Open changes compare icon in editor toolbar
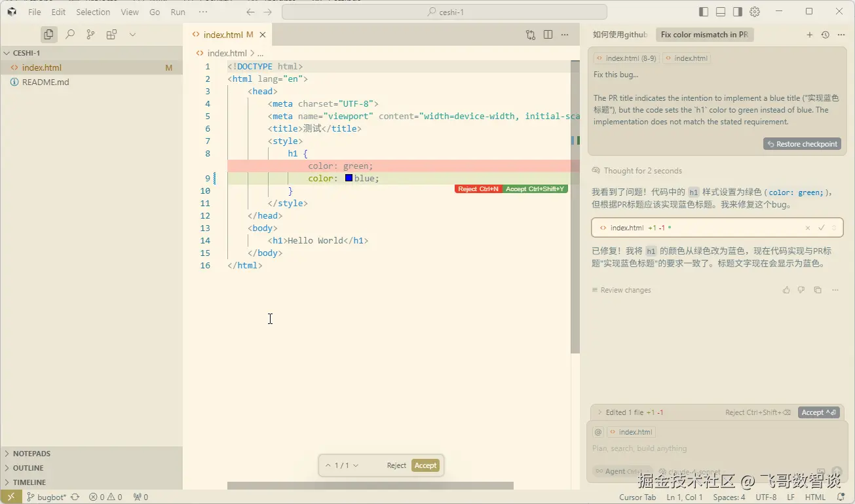 531,35
